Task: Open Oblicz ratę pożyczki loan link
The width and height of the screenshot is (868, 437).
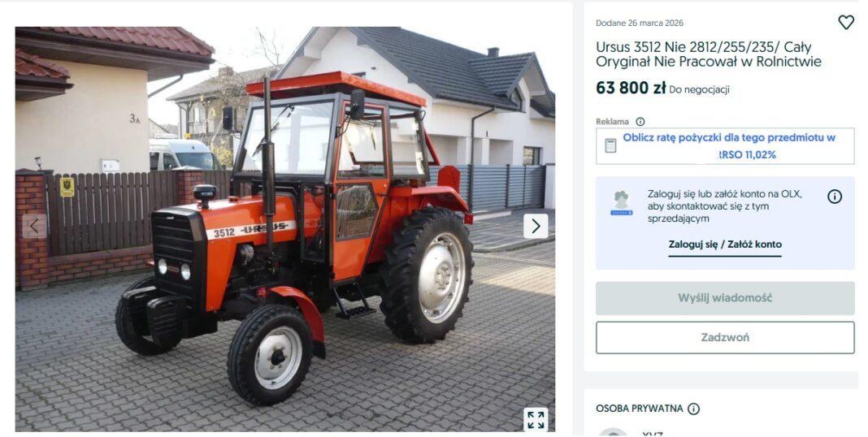Action: [x=728, y=146]
